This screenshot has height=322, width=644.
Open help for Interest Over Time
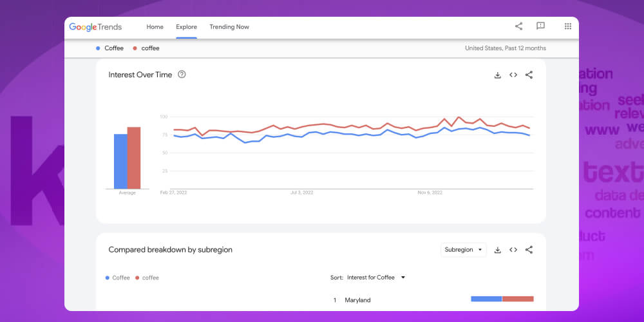coord(182,74)
